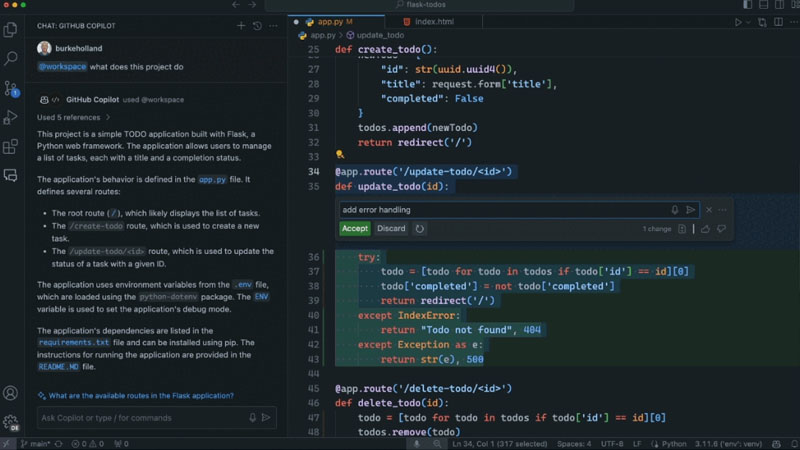Screen dimensions: 800x450
Task: Click the Copilot status bar icon
Action: (776, 443)
